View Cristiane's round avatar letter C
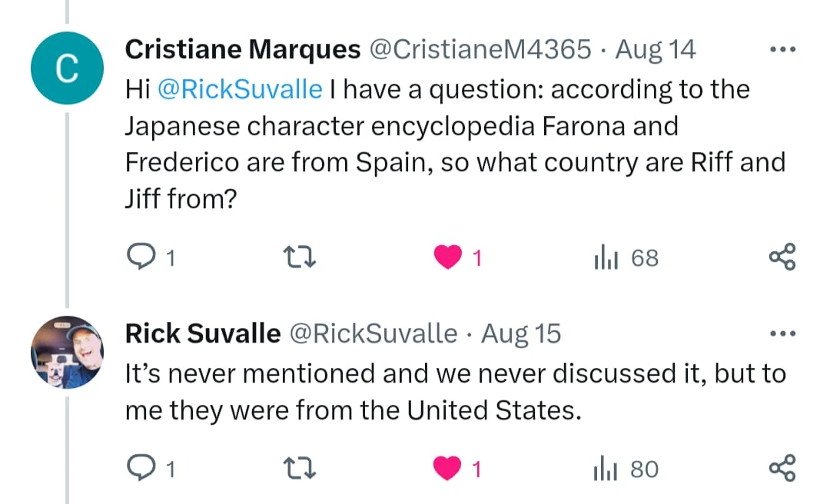 coord(67,68)
